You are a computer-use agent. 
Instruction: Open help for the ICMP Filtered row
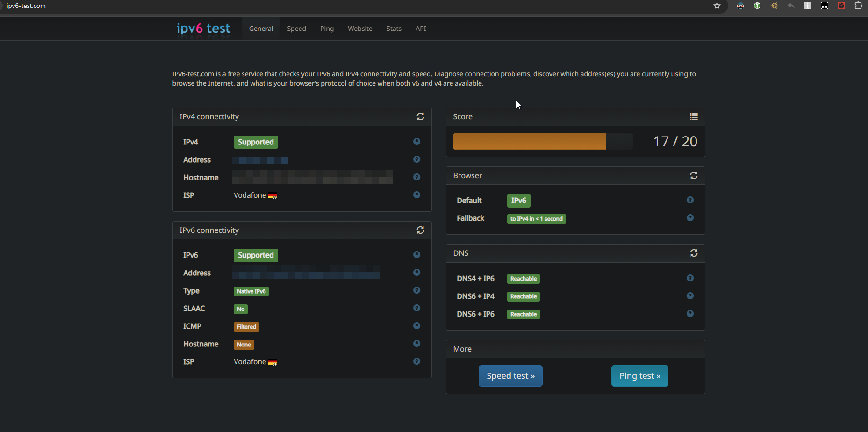tap(416, 326)
